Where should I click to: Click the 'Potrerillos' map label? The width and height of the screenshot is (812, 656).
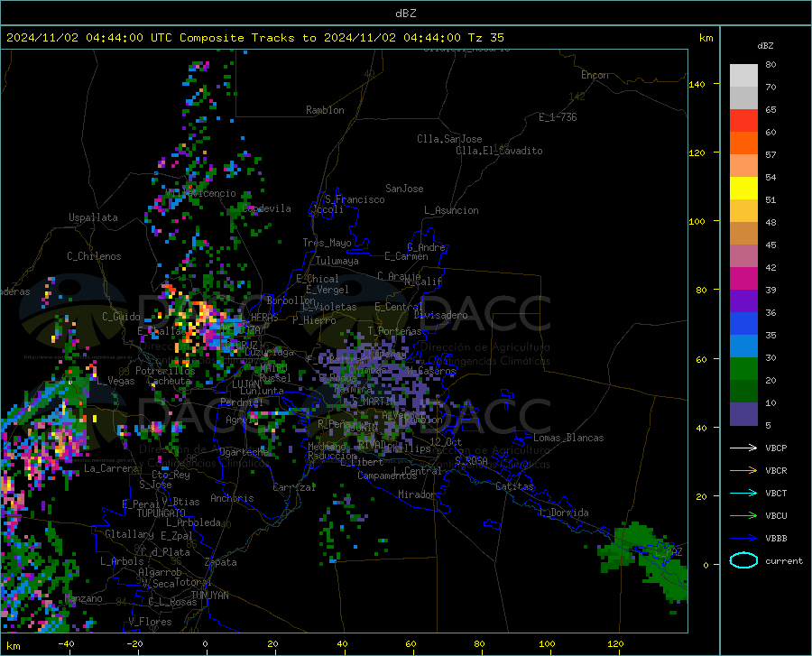pos(165,371)
